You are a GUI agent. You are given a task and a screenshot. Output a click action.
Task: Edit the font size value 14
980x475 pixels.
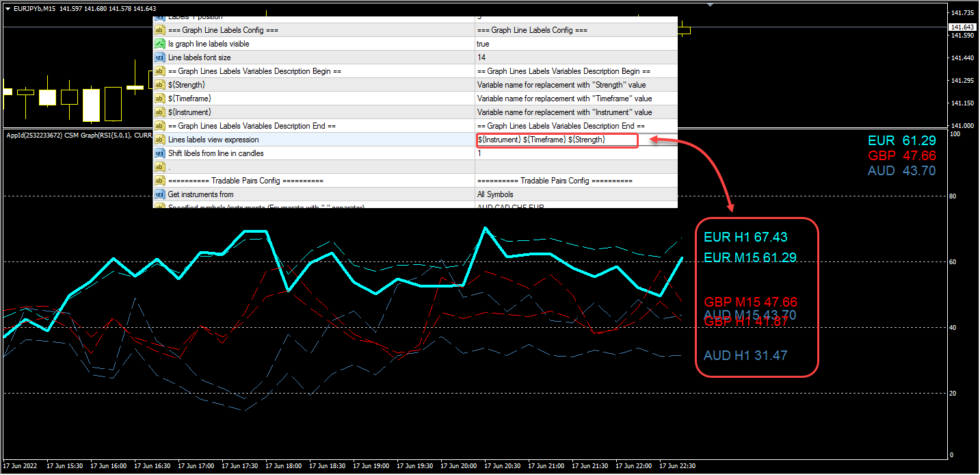pos(576,57)
